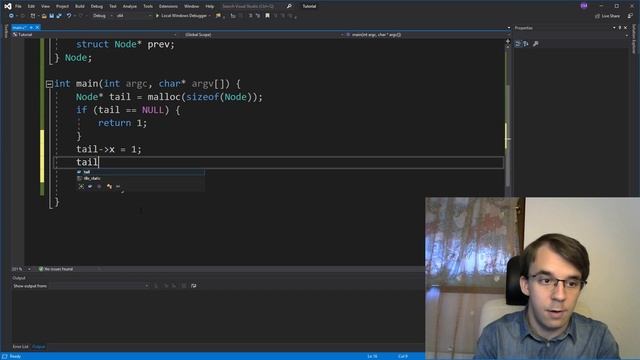Open the File menu
Screen dimensions: 640x360
tap(18, 6)
